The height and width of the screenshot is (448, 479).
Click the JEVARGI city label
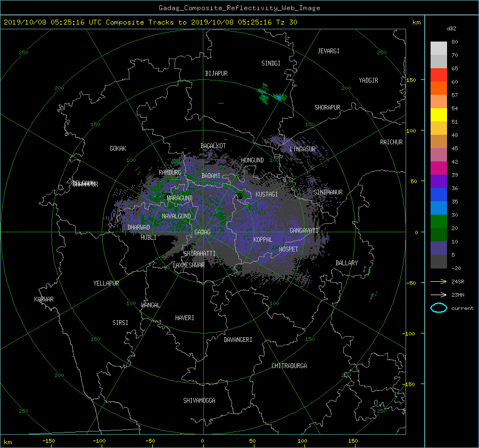click(328, 51)
